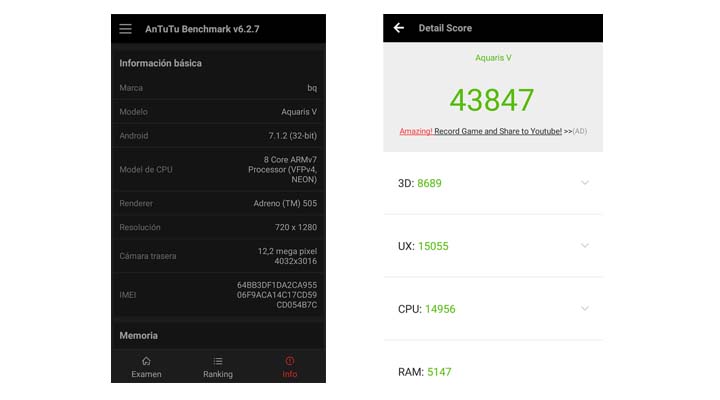Screen dimensions: 720x400
Task: Tap the Info icon in the bottom bar
Action: (290, 361)
